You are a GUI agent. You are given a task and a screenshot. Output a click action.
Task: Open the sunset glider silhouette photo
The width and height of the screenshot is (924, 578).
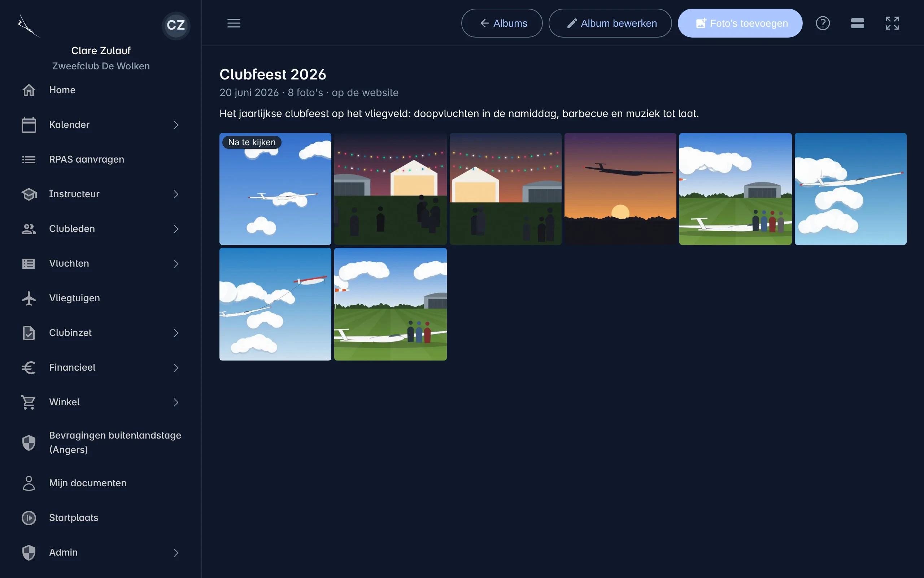pos(620,189)
